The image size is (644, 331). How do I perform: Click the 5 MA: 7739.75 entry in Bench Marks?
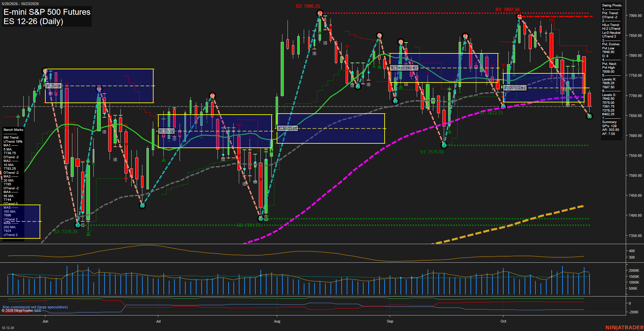coord(10,151)
